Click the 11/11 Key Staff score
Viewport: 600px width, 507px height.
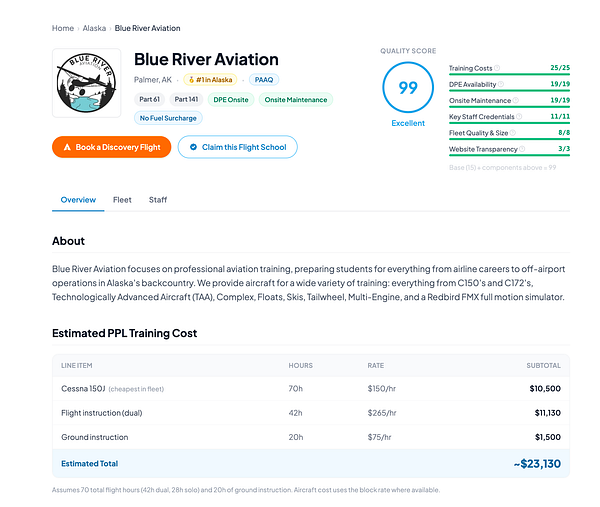coord(560,116)
